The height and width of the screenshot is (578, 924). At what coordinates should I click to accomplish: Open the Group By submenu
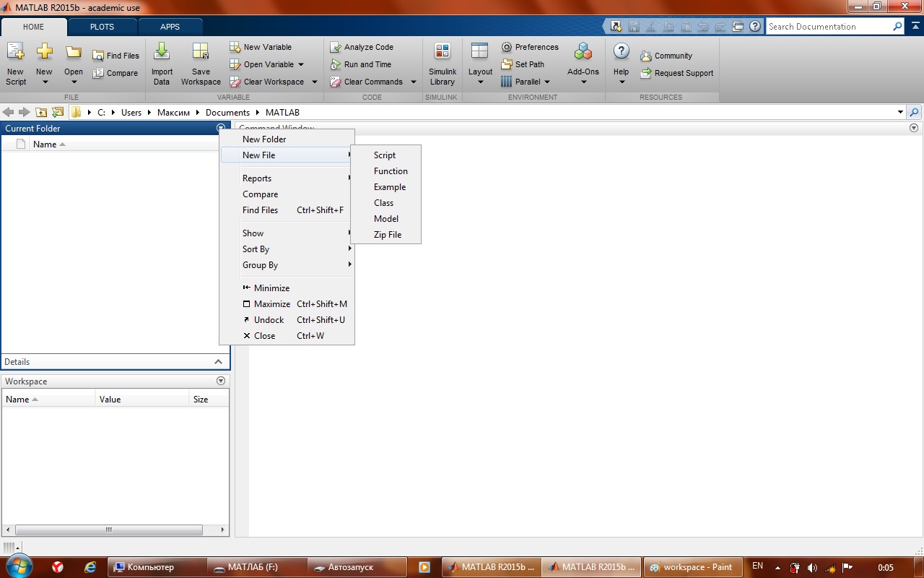click(287, 265)
